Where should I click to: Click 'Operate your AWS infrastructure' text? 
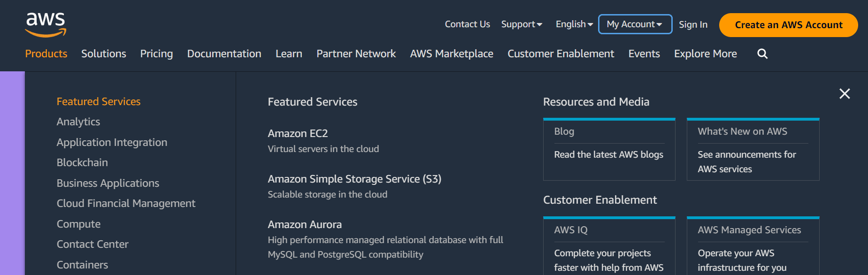point(742,260)
